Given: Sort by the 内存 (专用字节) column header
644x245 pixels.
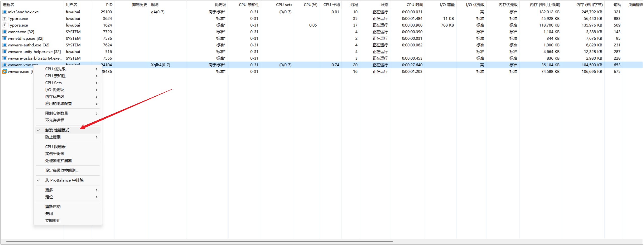Looking at the screenshot, I should (x=583, y=5).
